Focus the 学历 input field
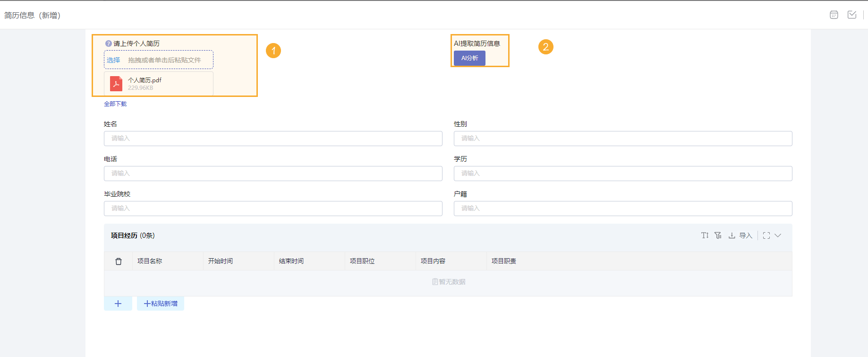 [623, 174]
